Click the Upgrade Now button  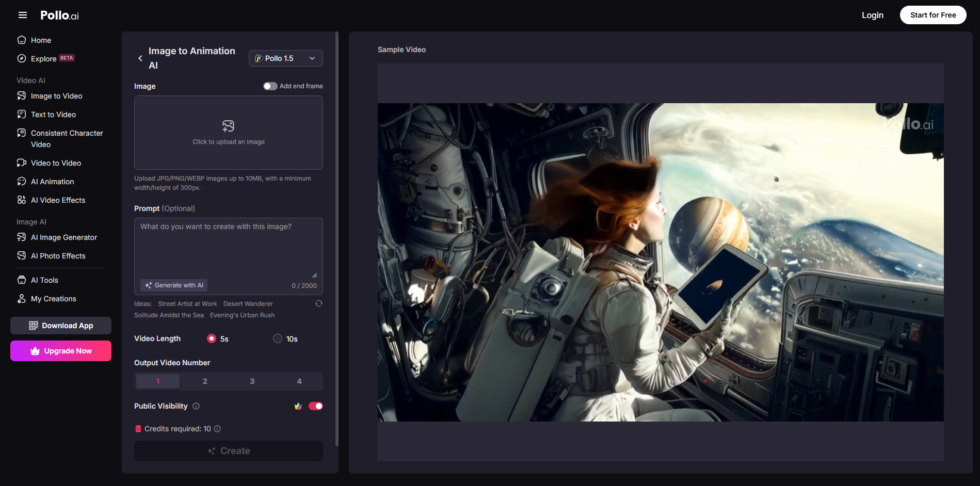[61, 351]
